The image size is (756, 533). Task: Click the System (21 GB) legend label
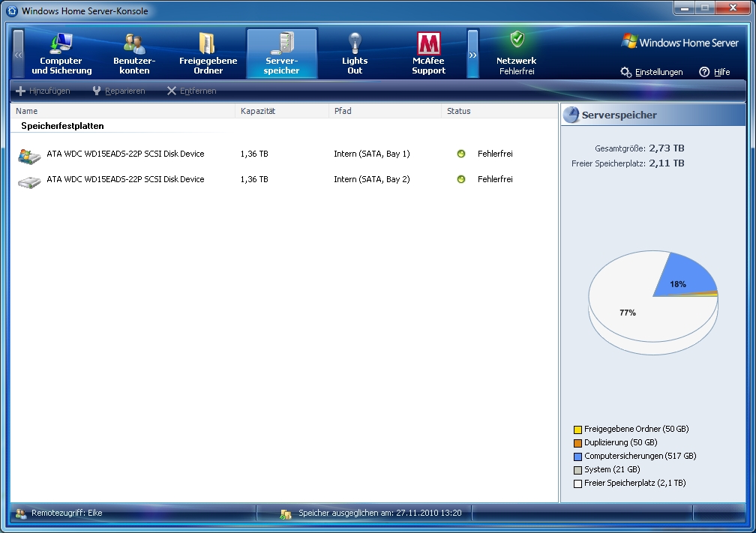click(612, 469)
